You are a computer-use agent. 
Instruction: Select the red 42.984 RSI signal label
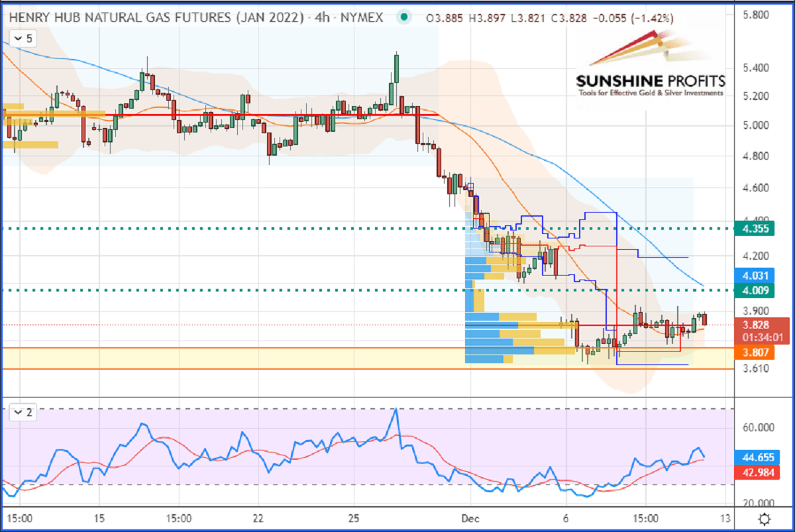(x=759, y=472)
